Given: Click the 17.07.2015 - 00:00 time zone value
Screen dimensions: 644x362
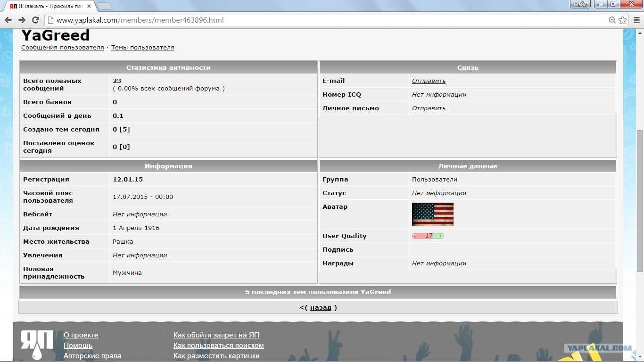Looking at the screenshot, I should pyautogui.click(x=143, y=197).
